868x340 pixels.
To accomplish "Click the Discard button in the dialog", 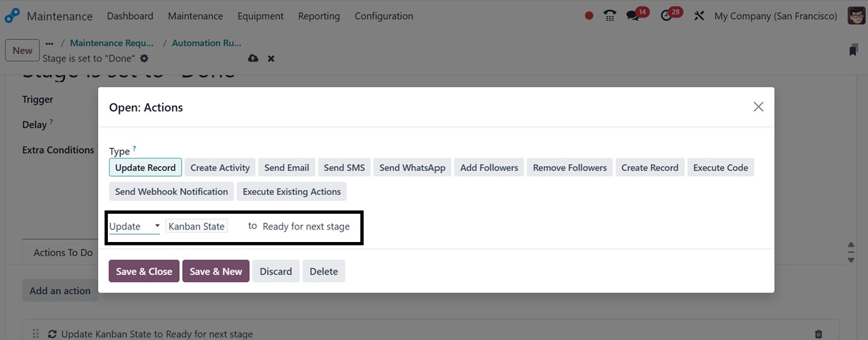I will pyautogui.click(x=276, y=272).
